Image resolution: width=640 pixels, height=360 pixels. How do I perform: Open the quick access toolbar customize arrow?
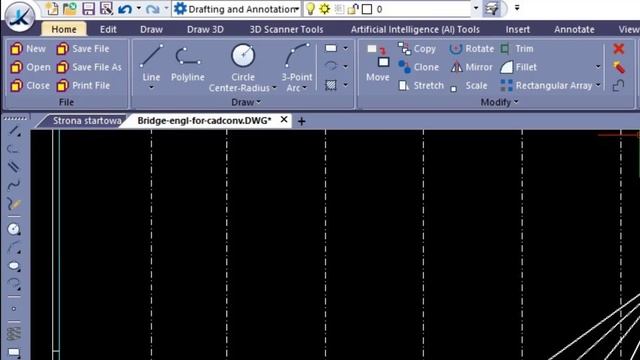click(517, 8)
